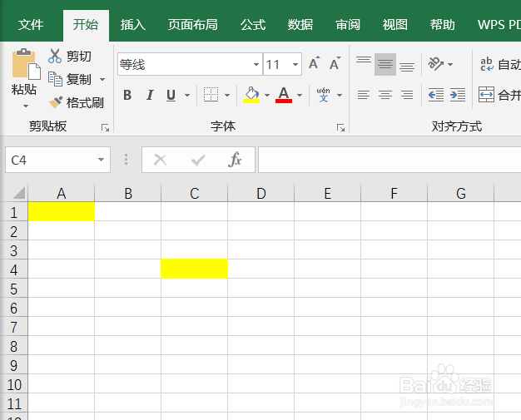Open orientation options dropdown arrow
Screen dimensions: 521x420
pyautogui.click(x=450, y=64)
